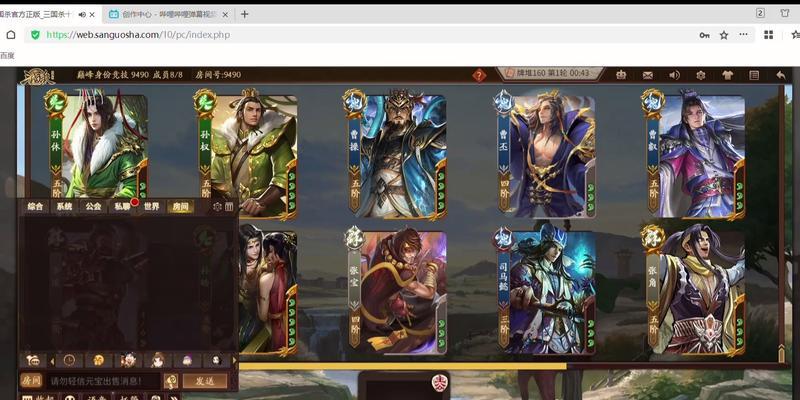Click the green security shield icon

[35, 35]
